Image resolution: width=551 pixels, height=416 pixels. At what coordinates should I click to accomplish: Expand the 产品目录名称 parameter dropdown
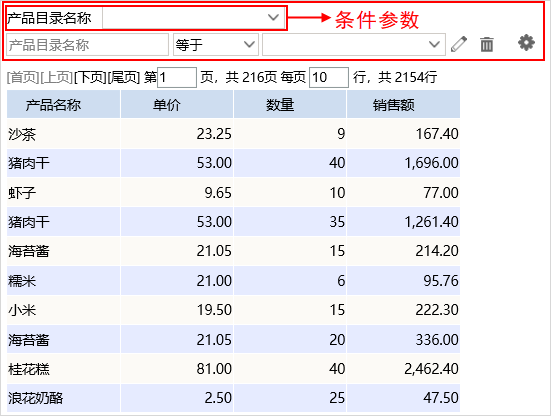(193, 18)
